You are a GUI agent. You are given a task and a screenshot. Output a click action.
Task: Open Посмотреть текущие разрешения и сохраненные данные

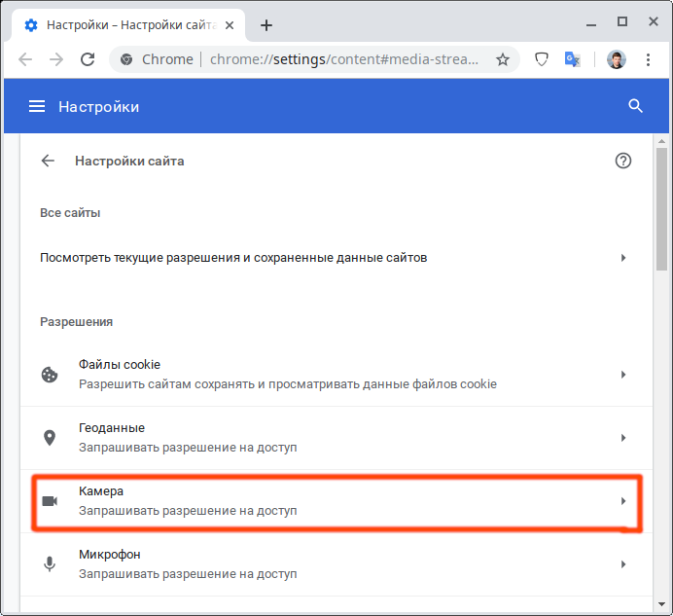pyautogui.click(x=331, y=258)
